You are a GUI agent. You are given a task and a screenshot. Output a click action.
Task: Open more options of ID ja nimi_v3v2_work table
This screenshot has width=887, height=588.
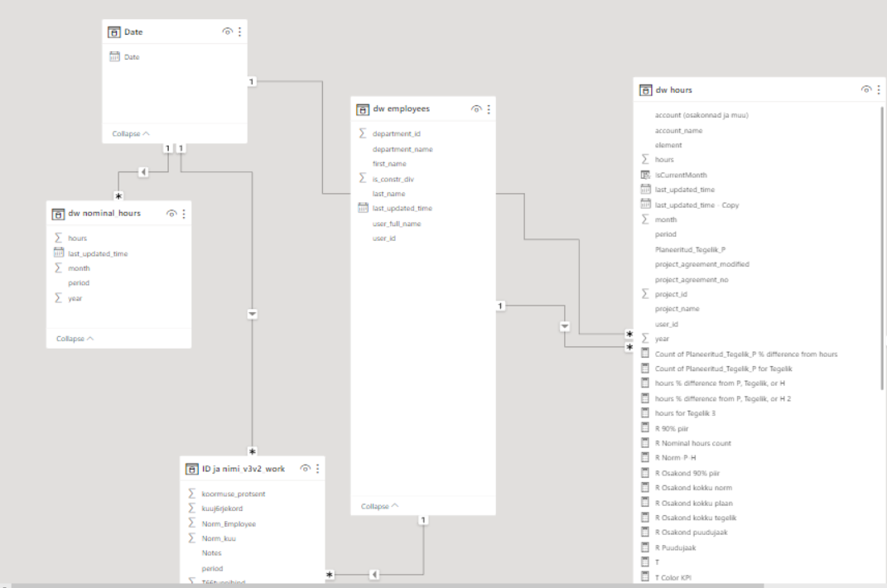click(318, 469)
